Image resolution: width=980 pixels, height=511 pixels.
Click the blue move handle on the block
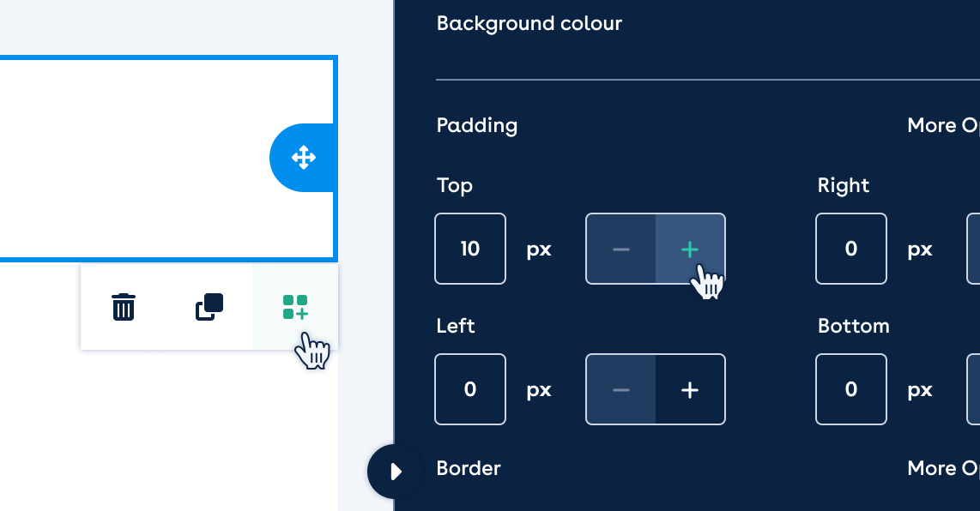tap(304, 158)
